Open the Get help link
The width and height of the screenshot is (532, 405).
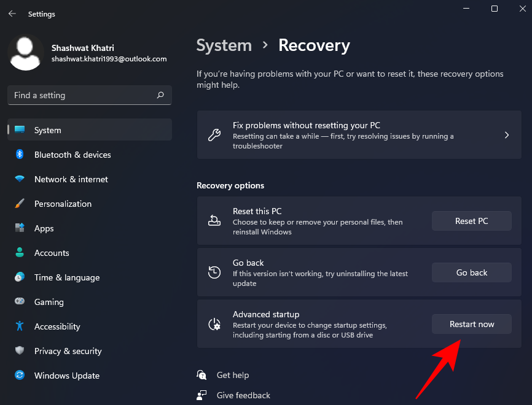click(x=232, y=375)
